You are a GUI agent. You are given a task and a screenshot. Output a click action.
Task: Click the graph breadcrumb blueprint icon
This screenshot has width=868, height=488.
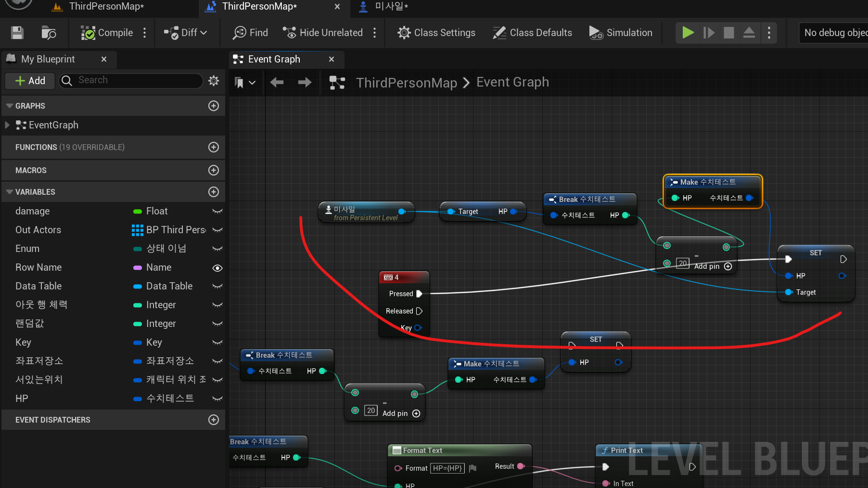(337, 83)
